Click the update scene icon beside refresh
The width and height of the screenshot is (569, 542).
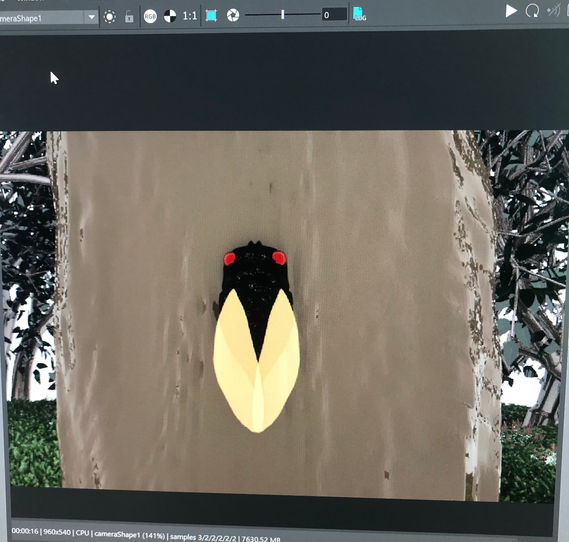tap(554, 11)
